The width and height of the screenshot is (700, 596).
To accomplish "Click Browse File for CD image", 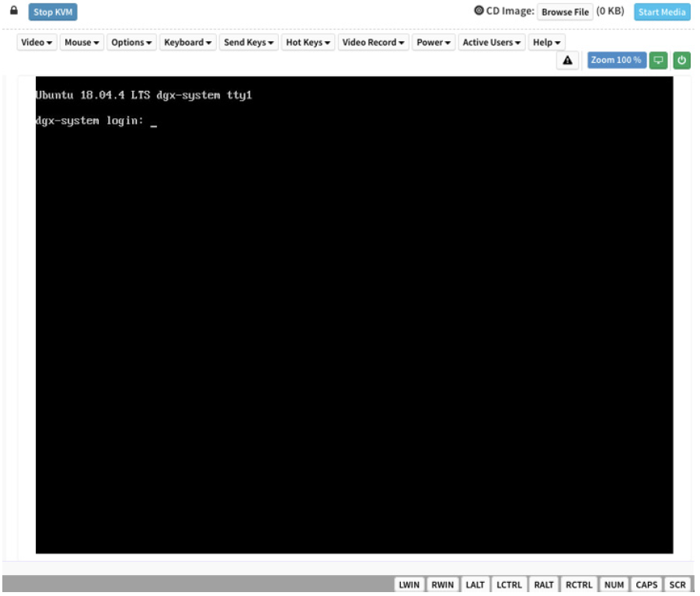I will (565, 12).
